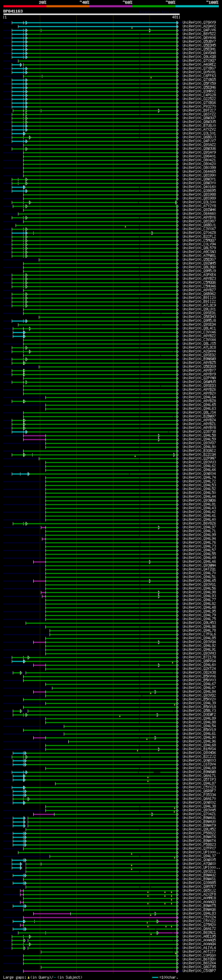Click UniRef100_C4PG28 in the list
Screen dimensions: 222x980
(199, 95)
